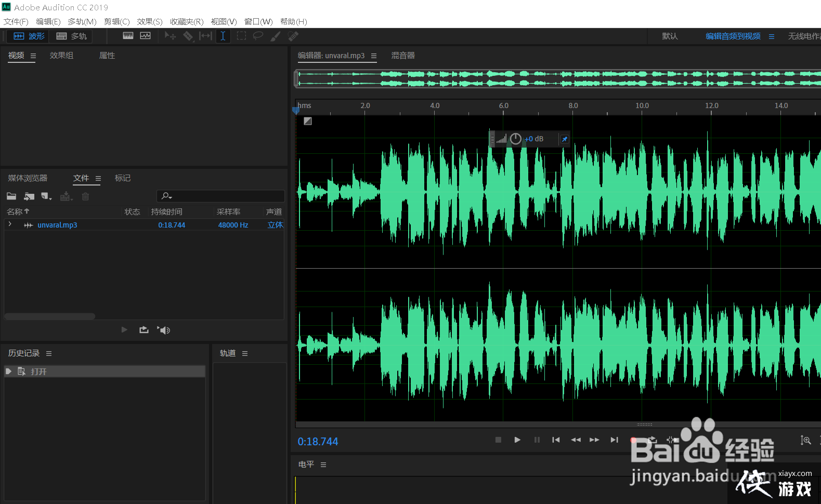Click the Import File icon

29,196
